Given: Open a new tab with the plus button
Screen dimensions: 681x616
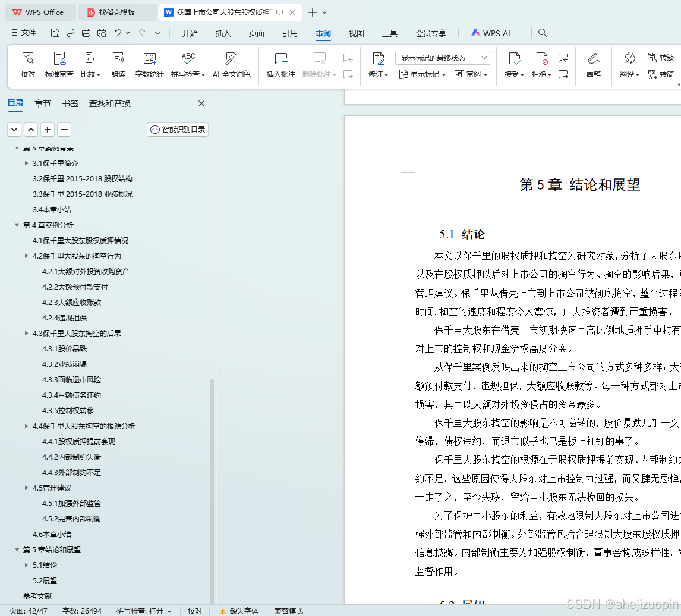Looking at the screenshot, I should (x=312, y=12).
